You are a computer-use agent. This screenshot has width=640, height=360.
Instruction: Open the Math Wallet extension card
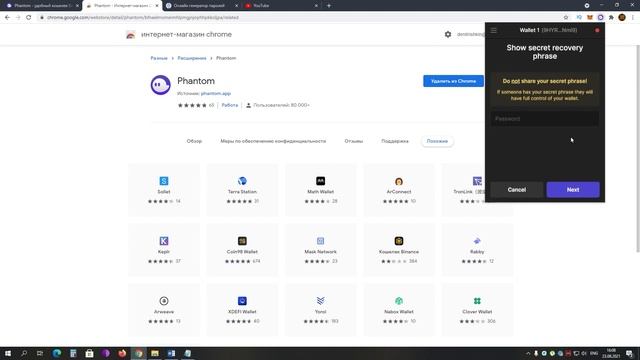point(320,190)
